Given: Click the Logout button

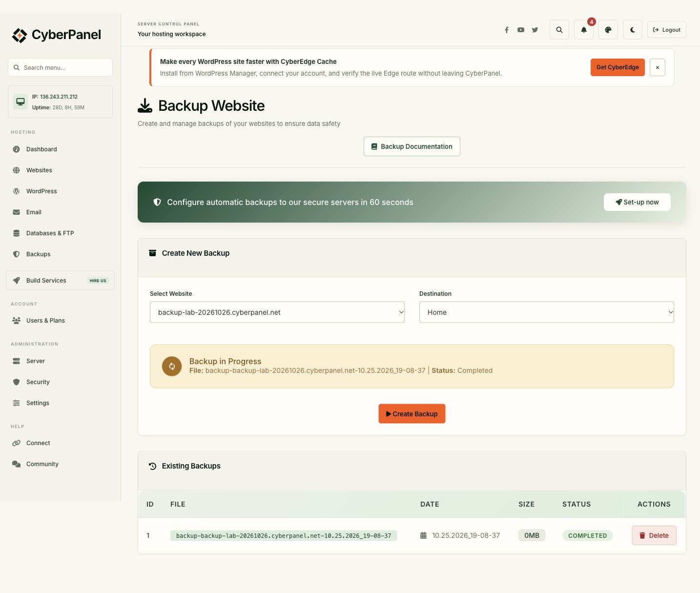Looking at the screenshot, I should click(x=667, y=30).
